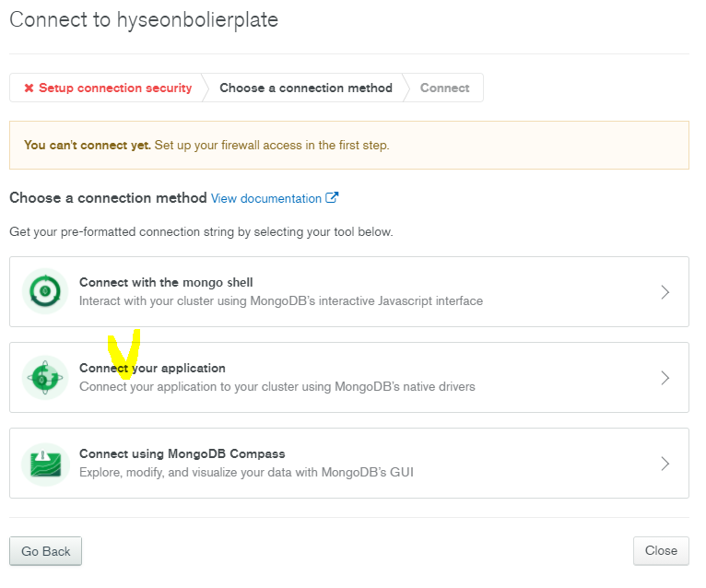Screen dimensions: 706x588
Task: Expand the MongoDB Compass option chevron
Action: [x=665, y=464]
